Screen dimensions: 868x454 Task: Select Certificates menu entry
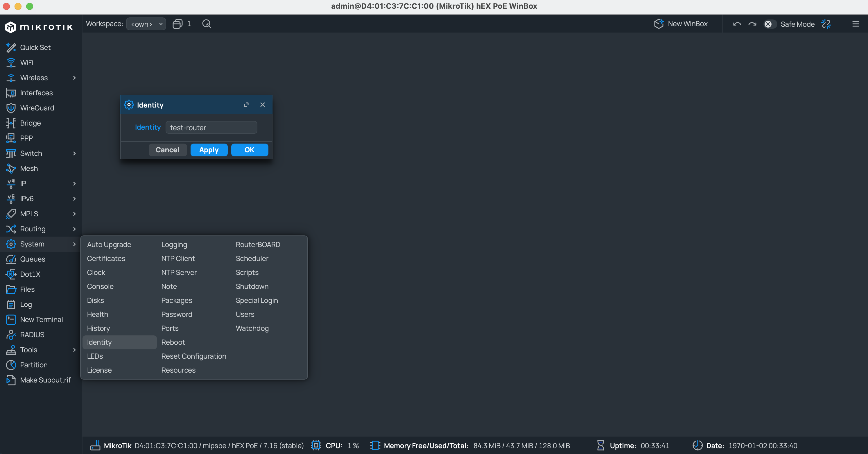pyautogui.click(x=106, y=258)
